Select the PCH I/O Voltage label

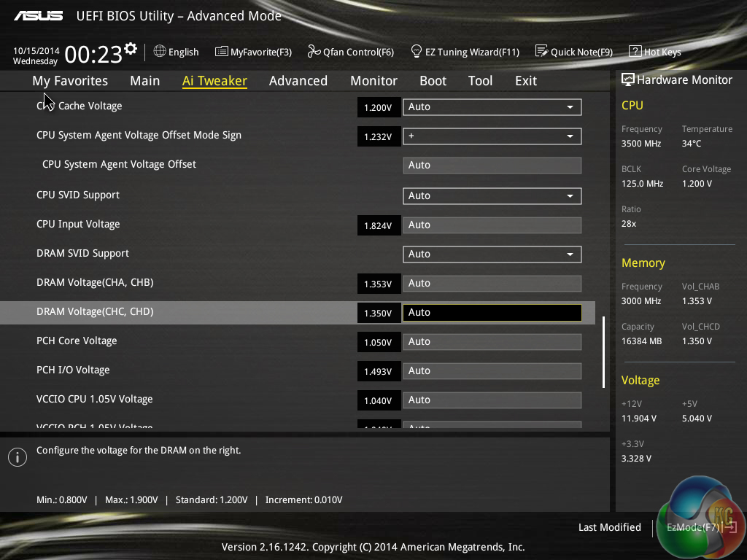pyautogui.click(x=73, y=370)
